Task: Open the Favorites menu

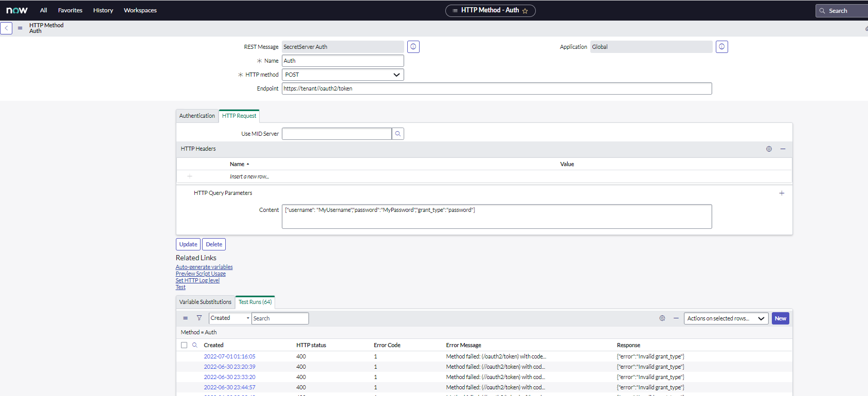Action: [70, 10]
